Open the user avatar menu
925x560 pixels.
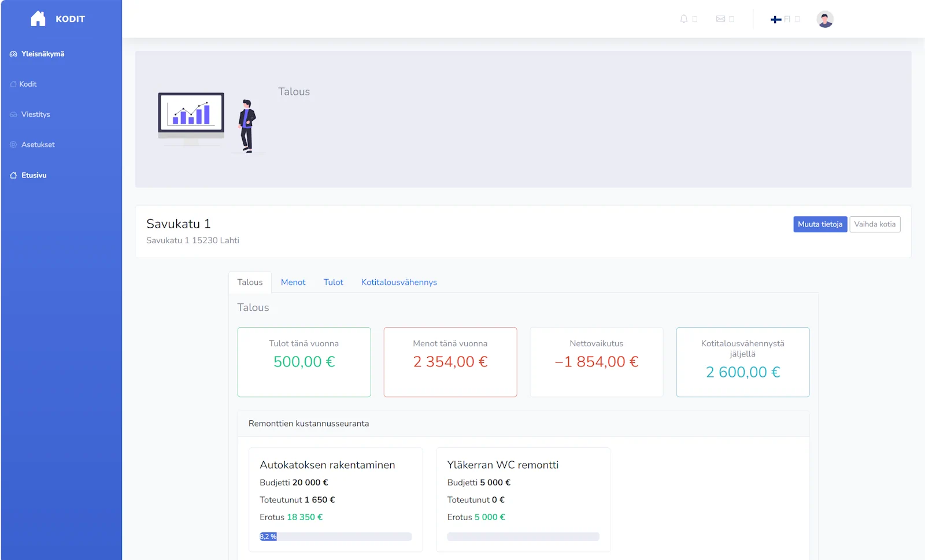click(825, 19)
